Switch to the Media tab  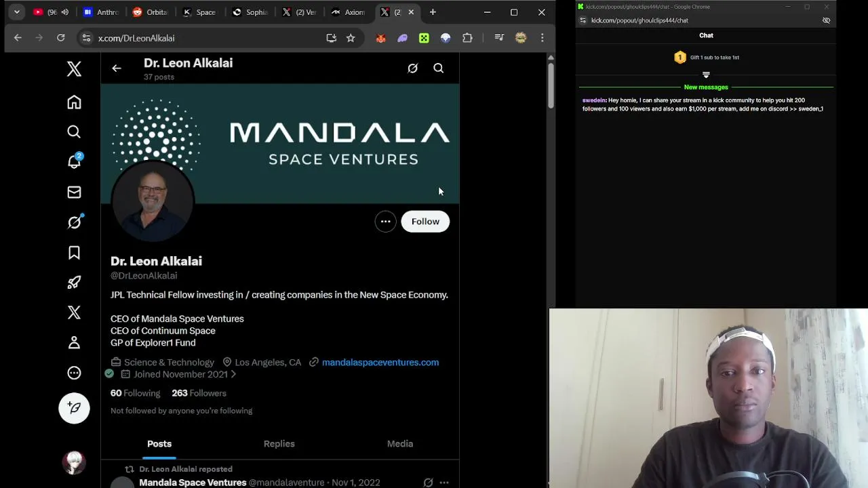(x=399, y=444)
